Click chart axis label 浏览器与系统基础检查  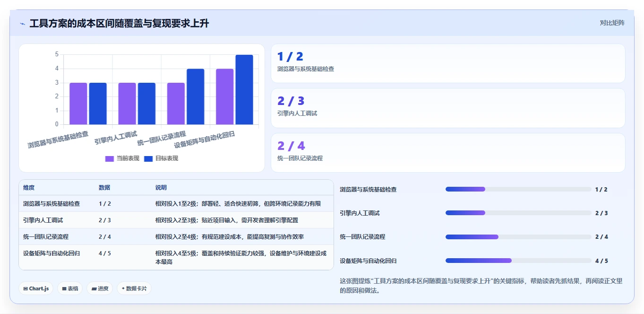coord(58,140)
